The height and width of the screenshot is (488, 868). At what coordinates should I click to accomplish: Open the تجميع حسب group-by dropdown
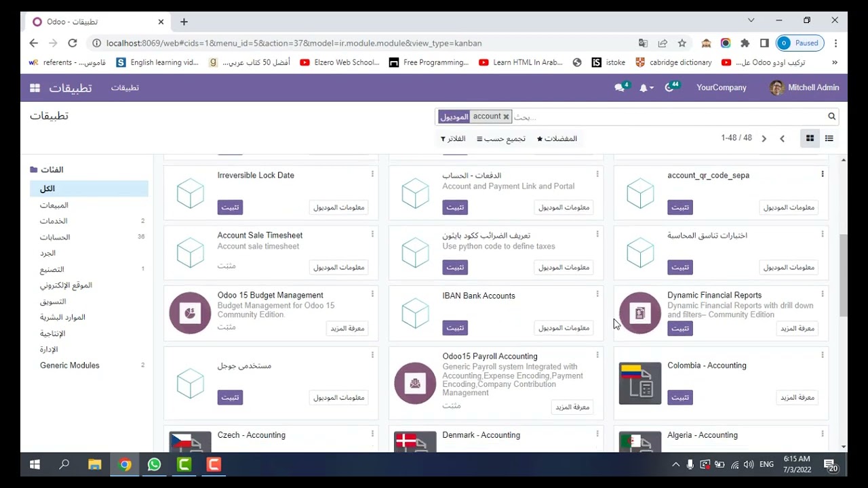[501, 139]
